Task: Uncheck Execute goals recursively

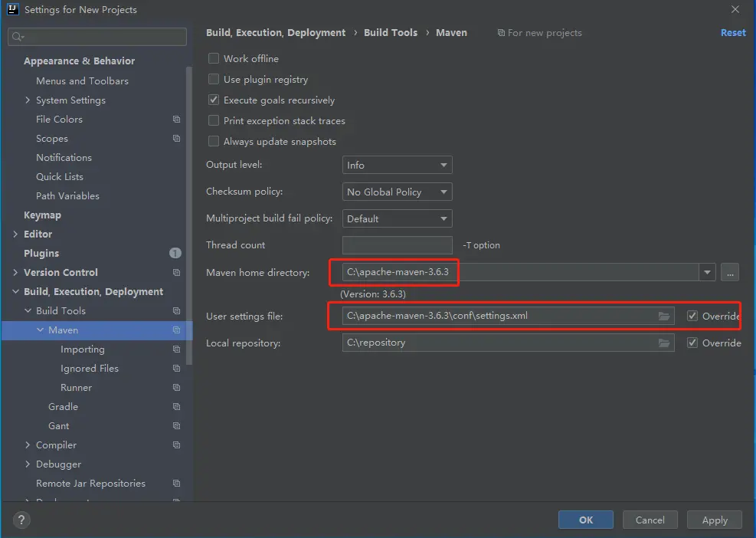Action: [214, 100]
